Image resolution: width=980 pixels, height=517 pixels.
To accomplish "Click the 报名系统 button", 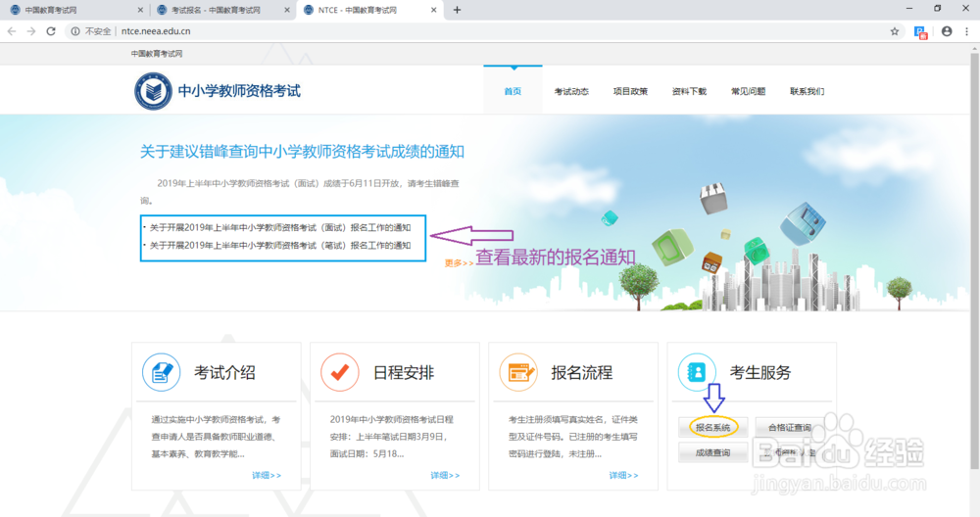I will tap(713, 428).
